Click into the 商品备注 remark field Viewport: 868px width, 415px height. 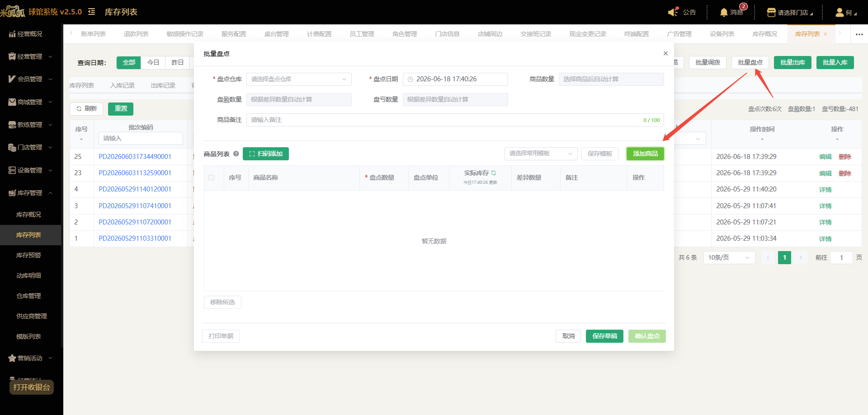click(x=455, y=120)
